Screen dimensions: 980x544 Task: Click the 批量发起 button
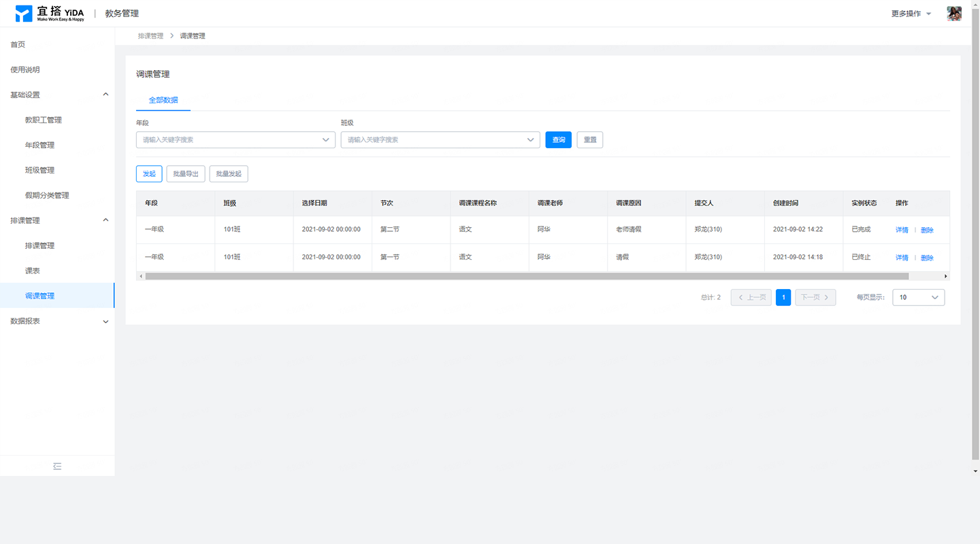pyautogui.click(x=229, y=173)
